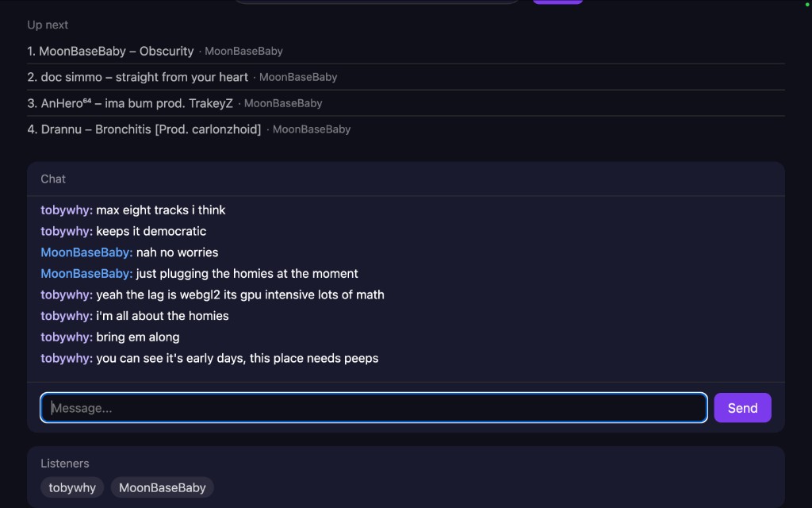812x508 pixels.
Task: Select the "keeps it democratic" message
Action: click(x=151, y=232)
